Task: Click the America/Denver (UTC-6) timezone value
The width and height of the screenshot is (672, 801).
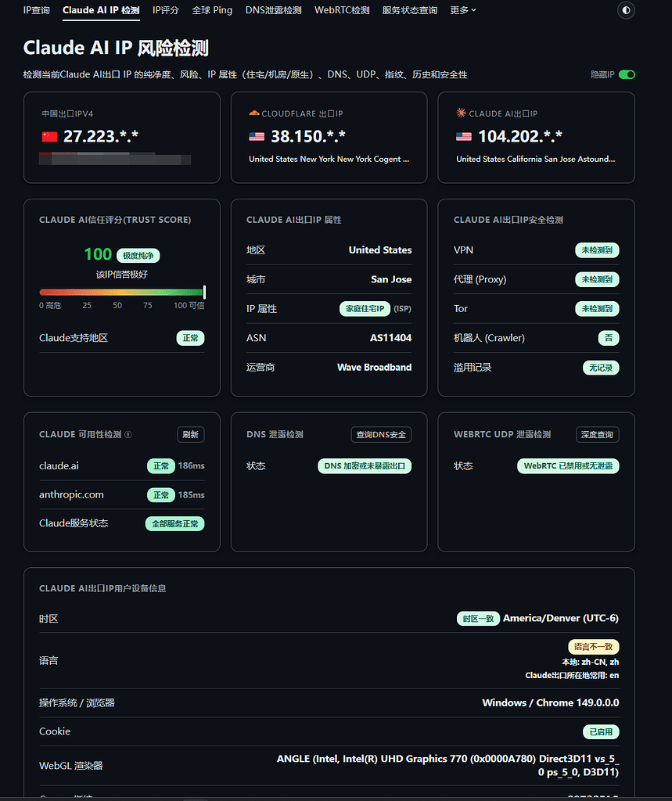Action: point(561,618)
